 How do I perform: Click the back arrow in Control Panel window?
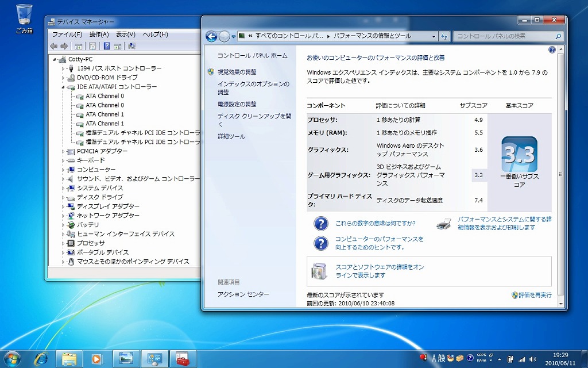click(x=211, y=36)
